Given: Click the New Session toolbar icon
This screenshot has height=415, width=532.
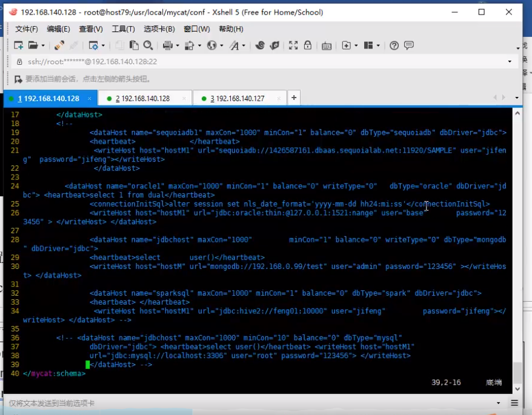Looking at the screenshot, I should [18, 45].
